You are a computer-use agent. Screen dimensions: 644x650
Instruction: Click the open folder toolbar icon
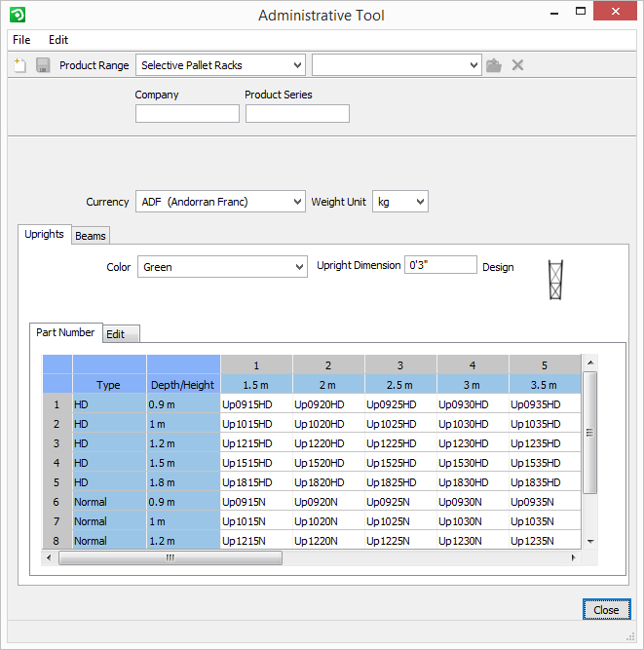click(x=494, y=65)
